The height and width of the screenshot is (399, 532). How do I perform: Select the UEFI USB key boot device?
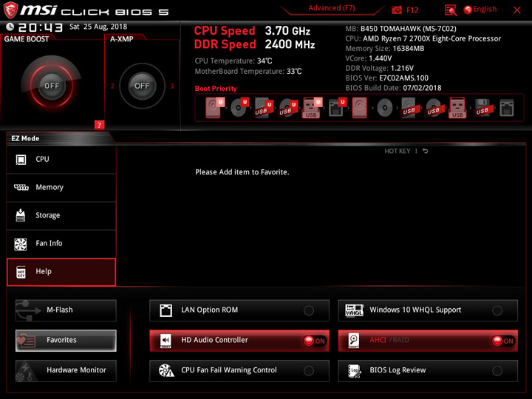click(x=312, y=108)
